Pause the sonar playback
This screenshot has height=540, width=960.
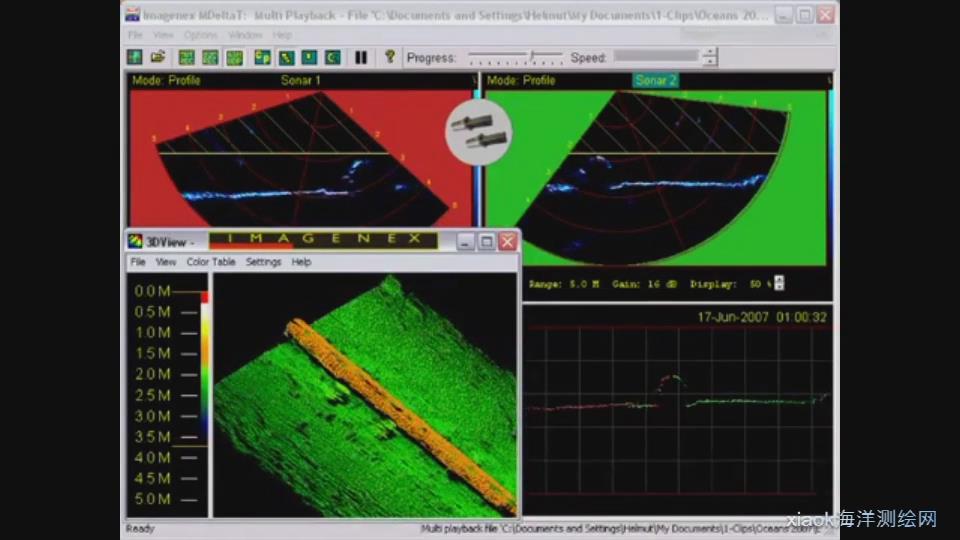coord(361,58)
